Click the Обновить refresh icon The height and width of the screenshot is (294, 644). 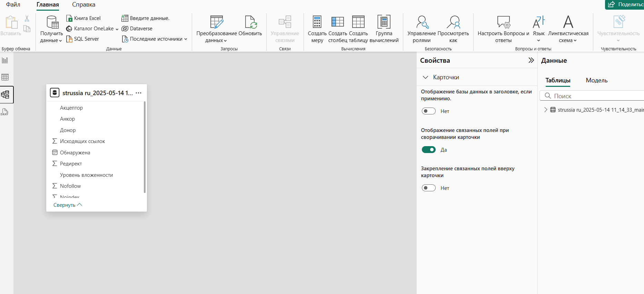click(x=250, y=22)
